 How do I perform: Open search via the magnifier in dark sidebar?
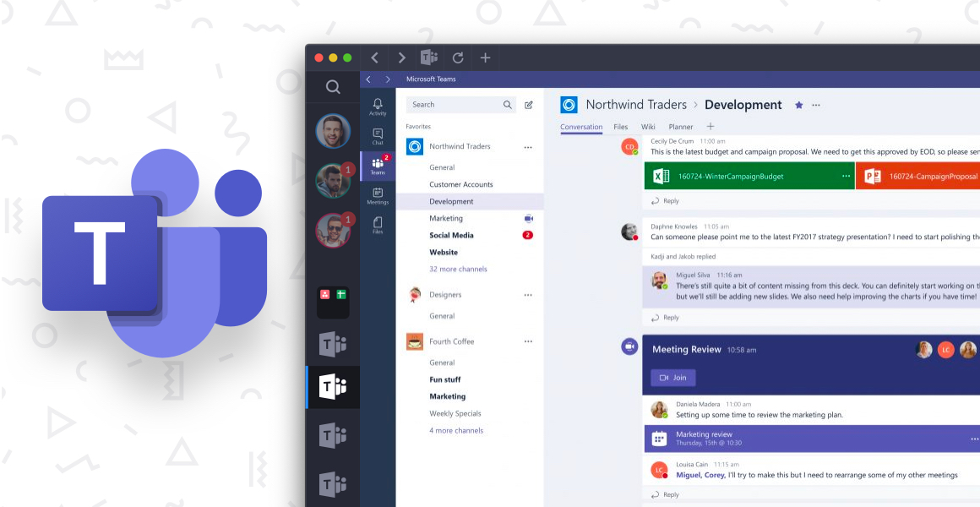(x=333, y=87)
